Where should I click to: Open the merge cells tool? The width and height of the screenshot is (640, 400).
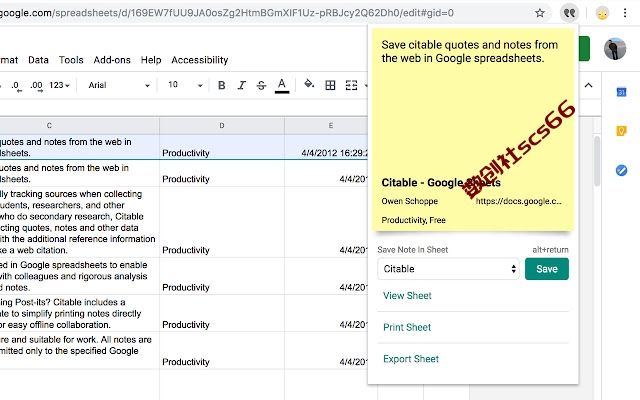pos(351,85)
